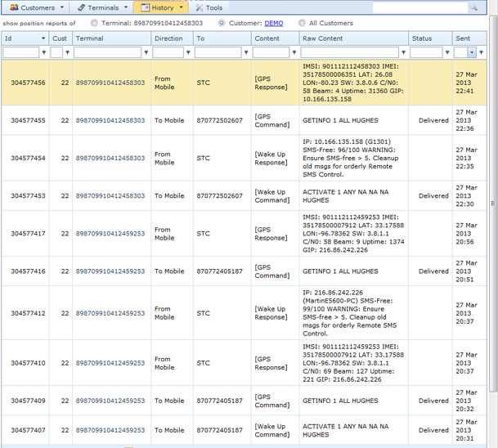Open terminal link in row 304577455
The image size is (498, 448).
(x=110, y=120)
